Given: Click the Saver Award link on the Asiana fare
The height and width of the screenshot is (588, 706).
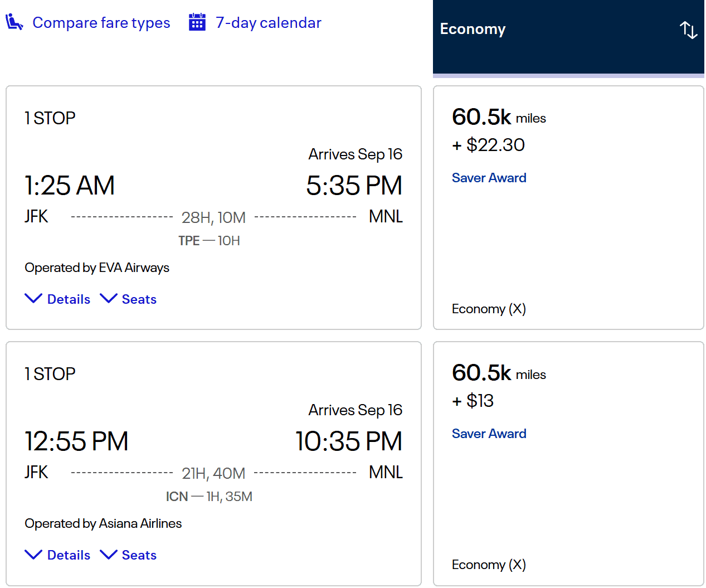Looking at the screenshot, I should pos(489,433).
